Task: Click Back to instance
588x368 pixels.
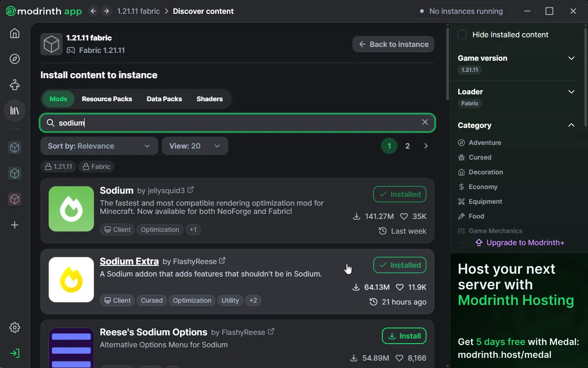Action: pos(393,44)
